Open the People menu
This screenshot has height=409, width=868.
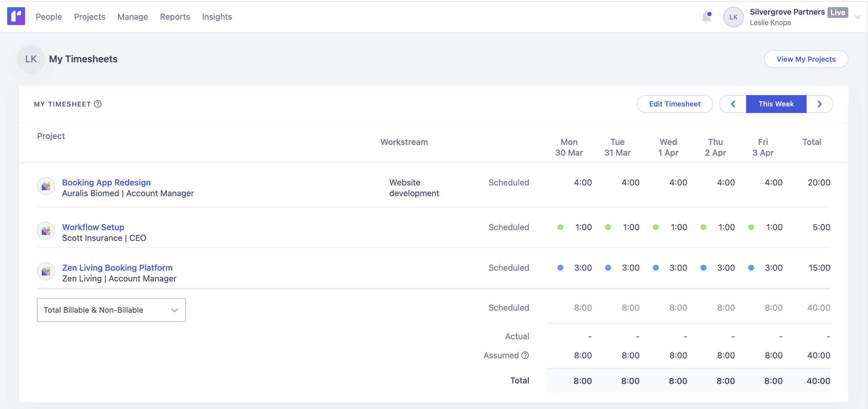tap(49, 17)
